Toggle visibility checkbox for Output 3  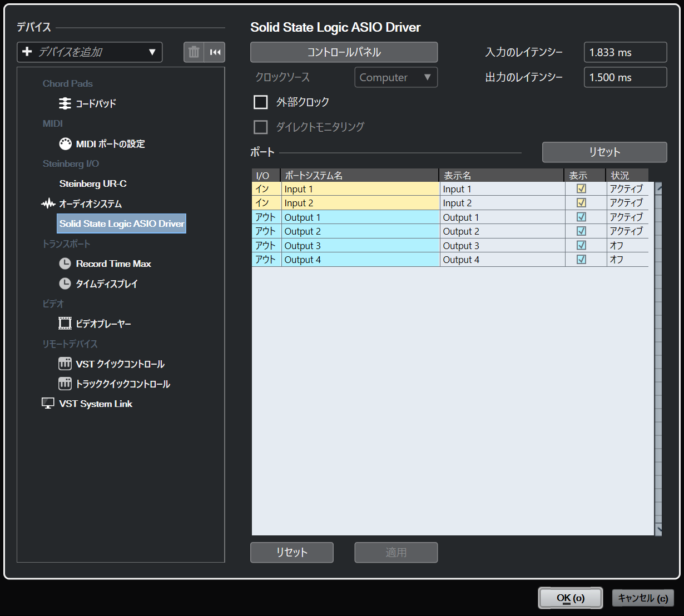tap(581, 245)
